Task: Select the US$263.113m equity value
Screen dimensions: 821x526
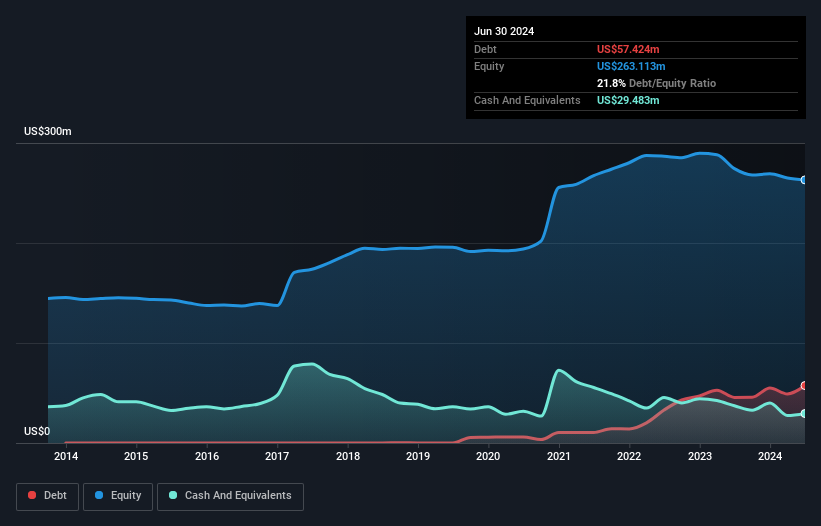Action: [x=631, y=66]
